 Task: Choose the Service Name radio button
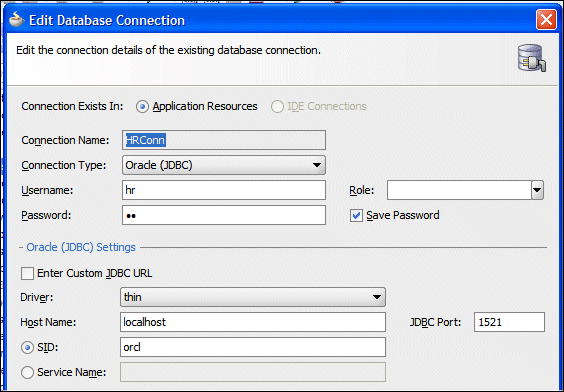(27, 372)
